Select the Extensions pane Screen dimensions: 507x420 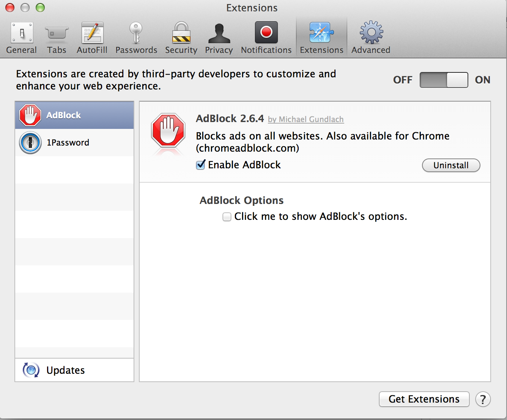pyautogui.click(x=321, y=38)
